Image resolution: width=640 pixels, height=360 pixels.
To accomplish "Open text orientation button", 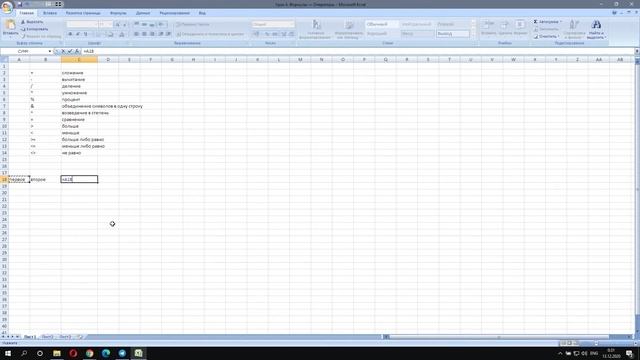I will [162, 24].
